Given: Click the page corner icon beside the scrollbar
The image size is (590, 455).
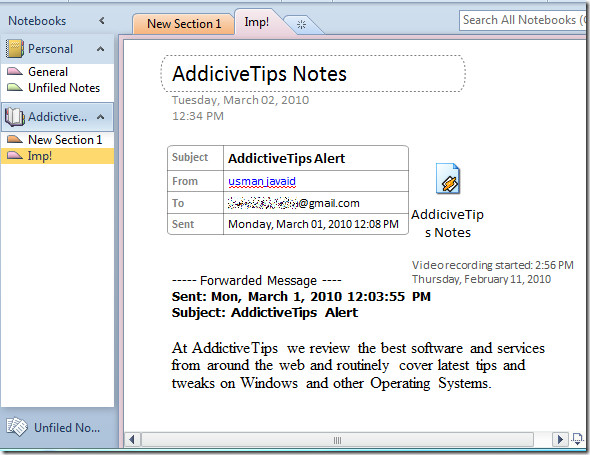Looking at the screenshot, I should tap(577, 439).
